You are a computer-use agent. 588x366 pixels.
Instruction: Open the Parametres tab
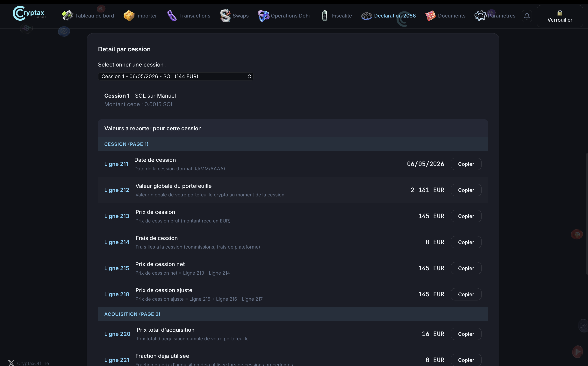(x=495, y=16)
